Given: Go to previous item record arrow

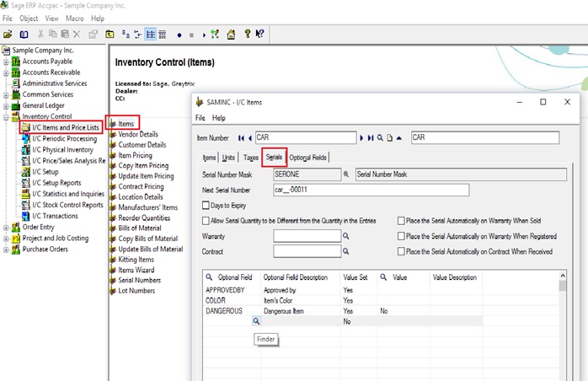Looking at the screenshot, I should coord(249,137).
